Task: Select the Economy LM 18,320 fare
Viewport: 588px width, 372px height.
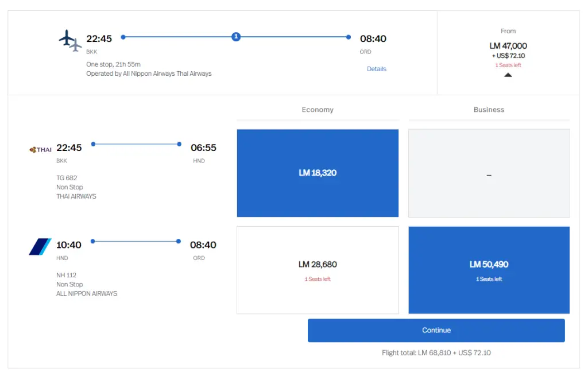Action: click(318, 173)
